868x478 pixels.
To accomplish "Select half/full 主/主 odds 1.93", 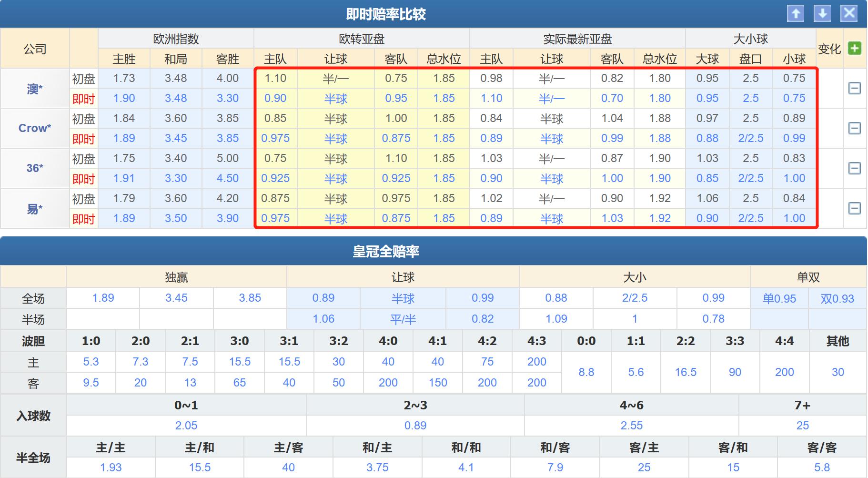I will 110,467.
